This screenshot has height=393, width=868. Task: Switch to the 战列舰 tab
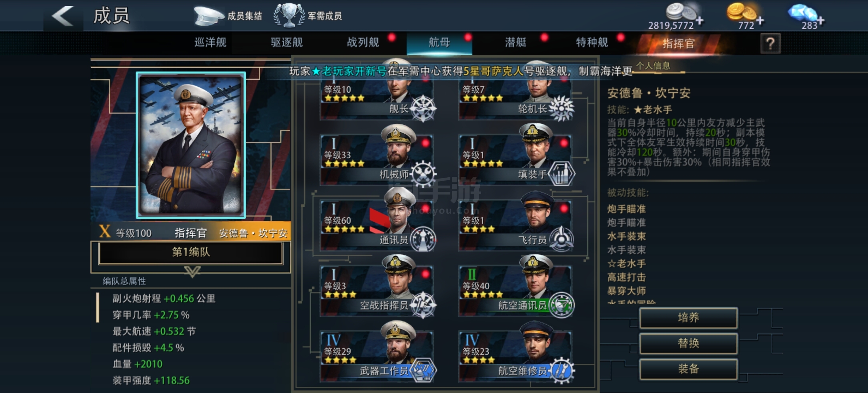pyautogui.click(x=363, y=43)
